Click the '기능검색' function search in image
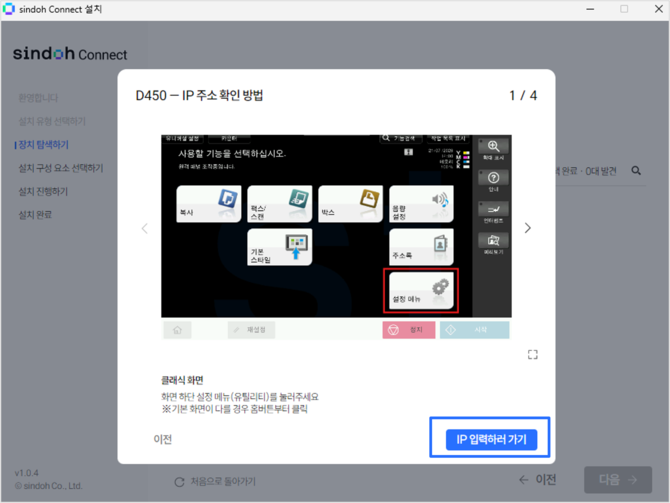 point(400,138)
